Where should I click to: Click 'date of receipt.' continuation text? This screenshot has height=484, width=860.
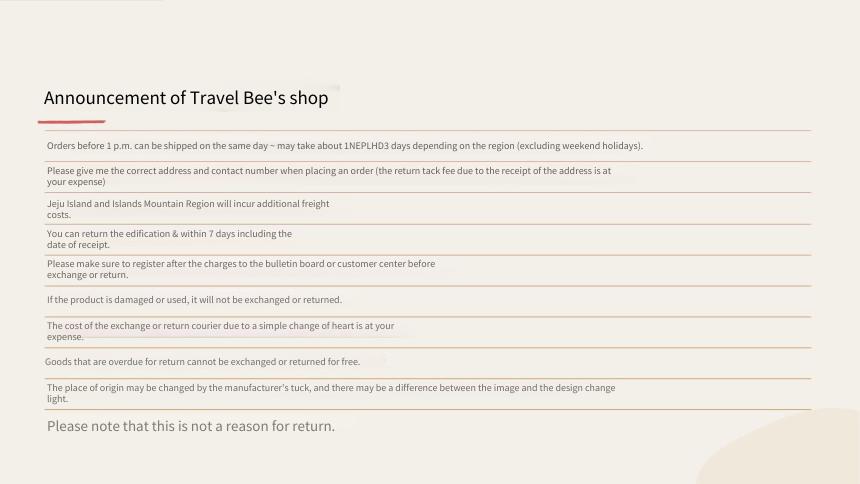click(78, 245)
